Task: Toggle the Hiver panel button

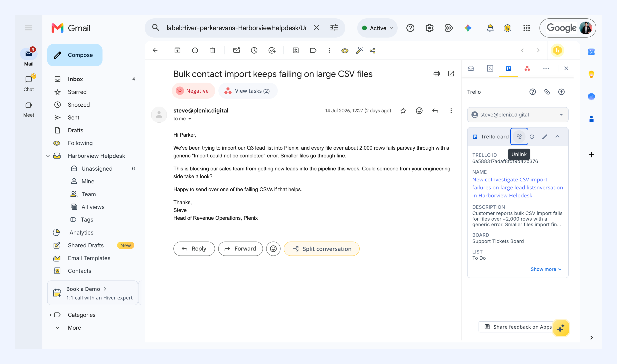Action: tap(557, 51)
